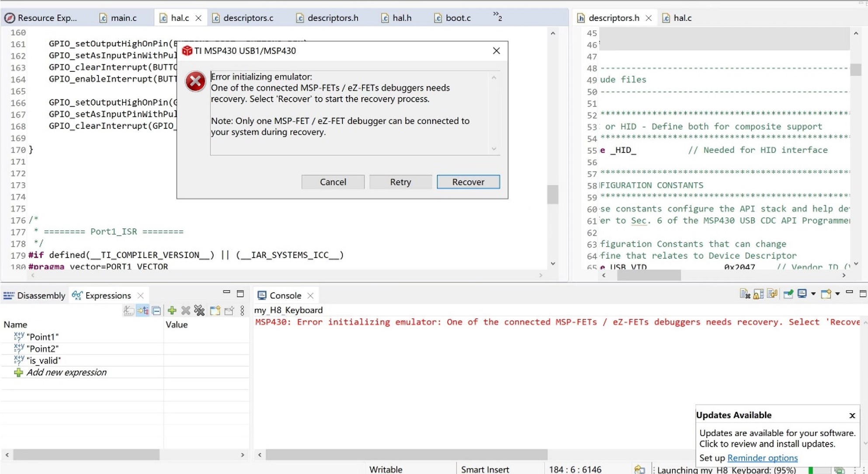Select hal.c tab in the right editor
Image resolution: width=868 pixels, height=474 pixels.
677,18
